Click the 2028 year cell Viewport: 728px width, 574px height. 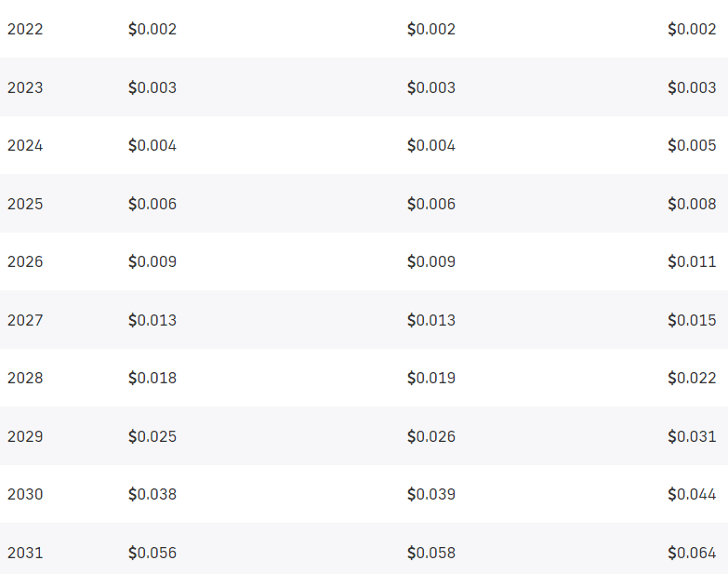pos(25,378)
